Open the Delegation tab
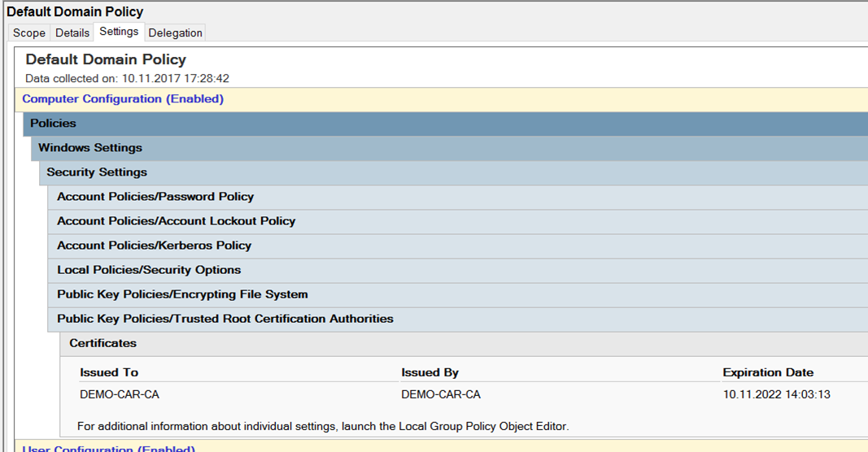The image size is (868, 452). [x=175, y=33]
